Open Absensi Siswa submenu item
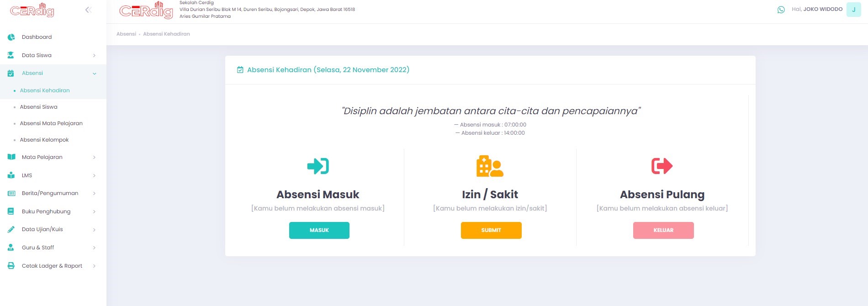The image size is (868, 306). tap(39, 107)
